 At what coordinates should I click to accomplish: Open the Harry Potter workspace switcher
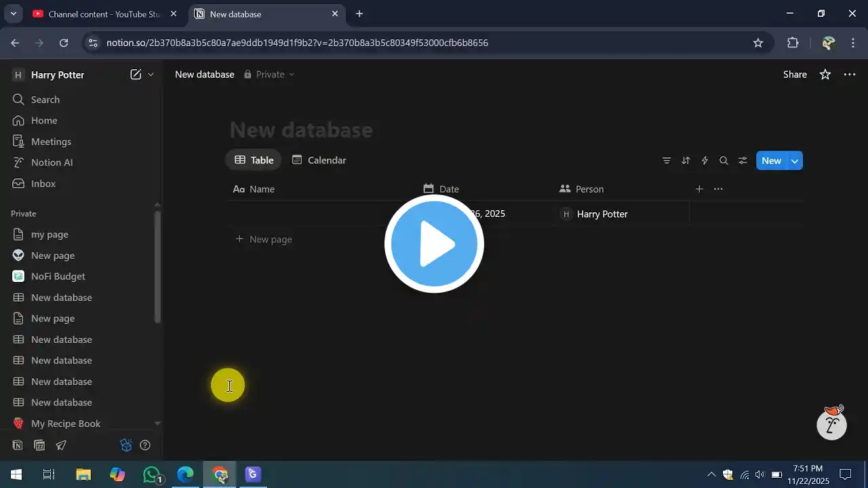coord(47,75)
